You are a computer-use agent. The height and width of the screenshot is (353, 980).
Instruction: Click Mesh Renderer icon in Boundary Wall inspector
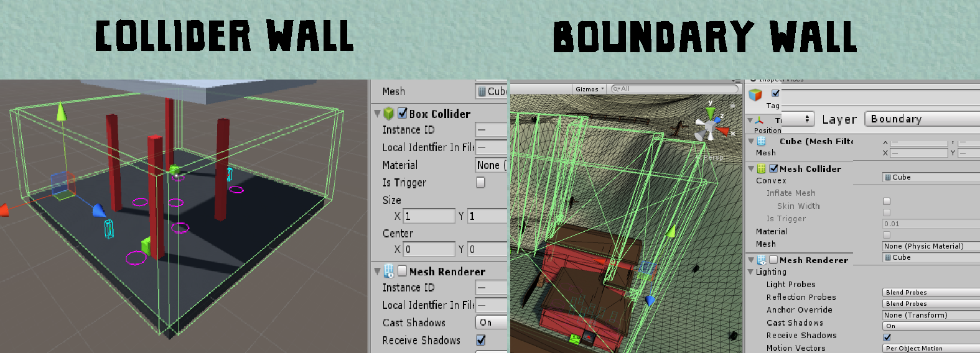tap(761, 260)
